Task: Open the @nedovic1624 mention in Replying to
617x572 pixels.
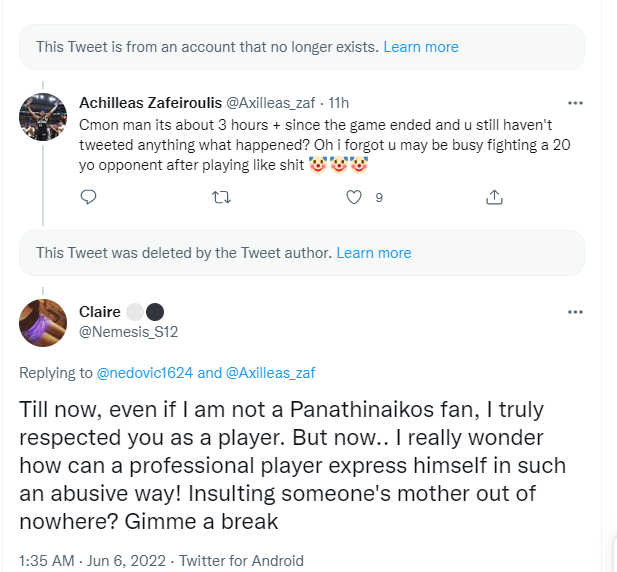Action: (x=144, y=373)
